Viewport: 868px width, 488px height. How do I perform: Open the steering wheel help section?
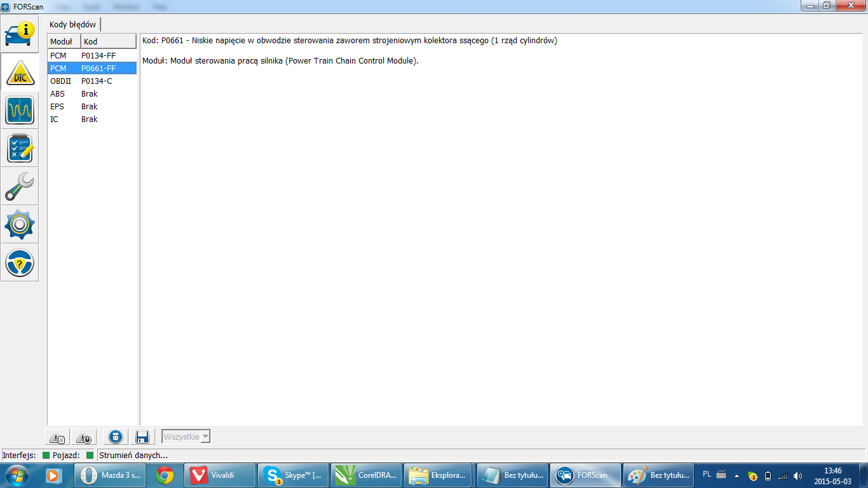(20, 262)
